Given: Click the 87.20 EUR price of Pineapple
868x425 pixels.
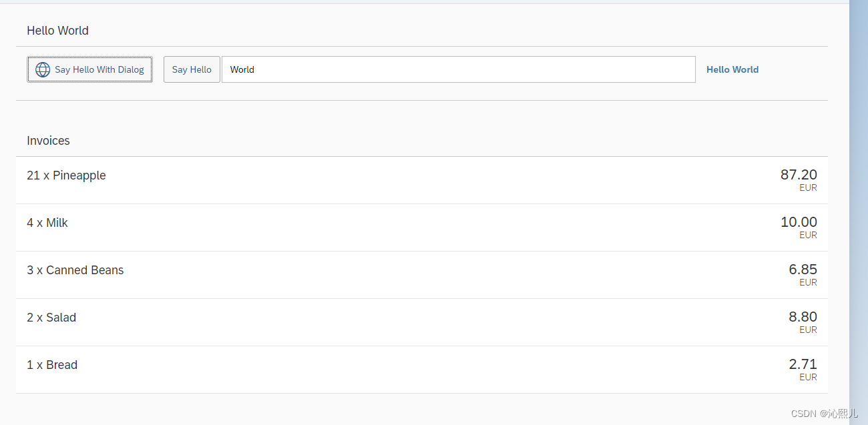Looking at the screenshot, I should tap(799, 174).
